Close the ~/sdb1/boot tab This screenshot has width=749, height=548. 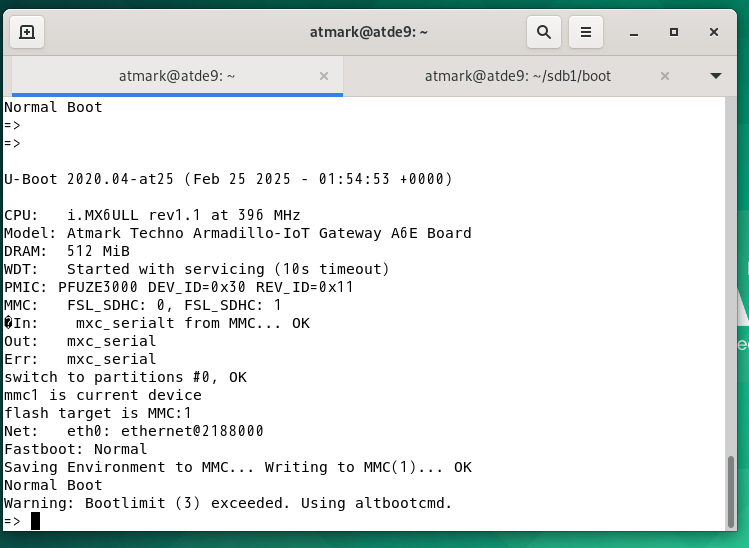[x=664, y=76]
